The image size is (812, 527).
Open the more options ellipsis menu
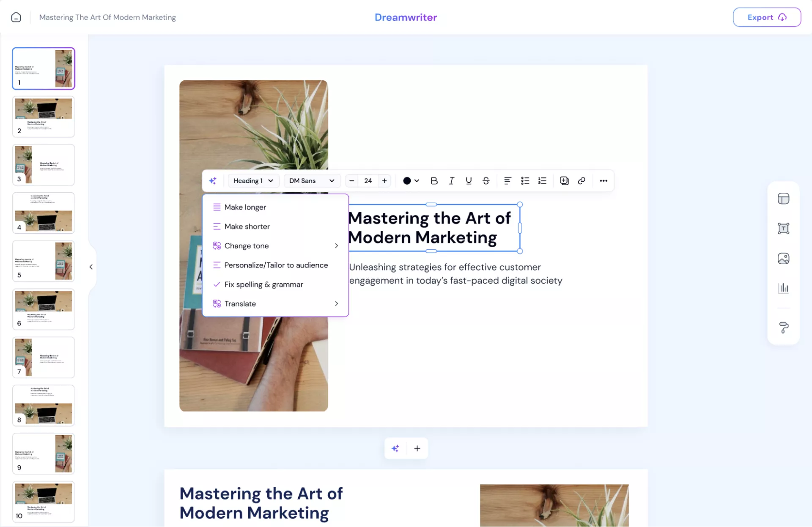604,181
